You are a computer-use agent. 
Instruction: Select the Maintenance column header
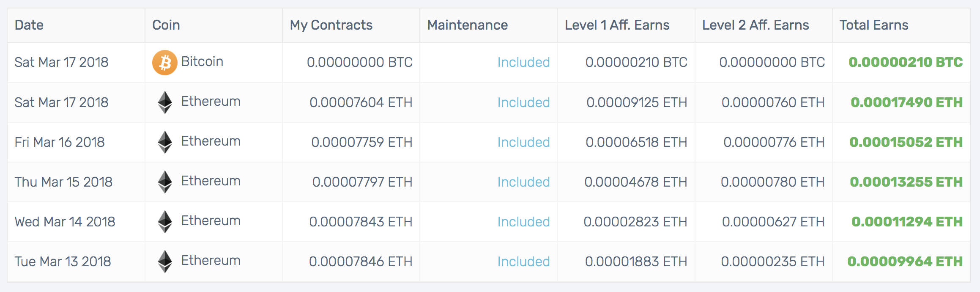coord(467,25)
